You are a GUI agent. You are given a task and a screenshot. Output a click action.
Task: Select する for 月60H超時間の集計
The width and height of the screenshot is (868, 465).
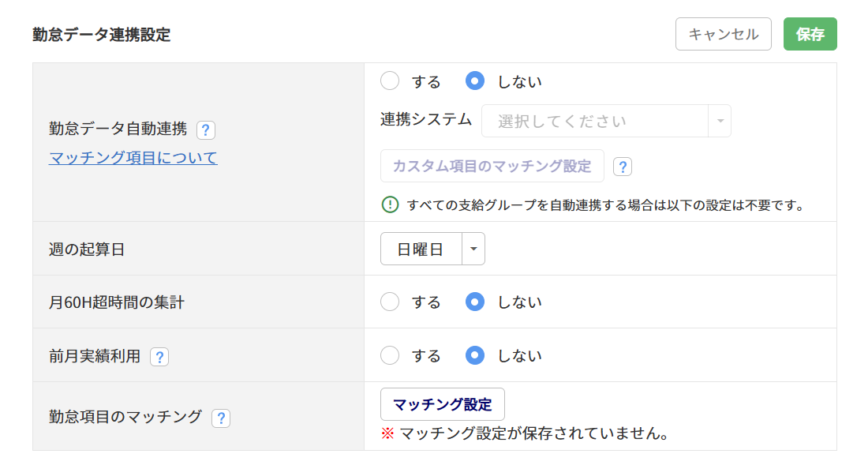(x=390, y=302)
